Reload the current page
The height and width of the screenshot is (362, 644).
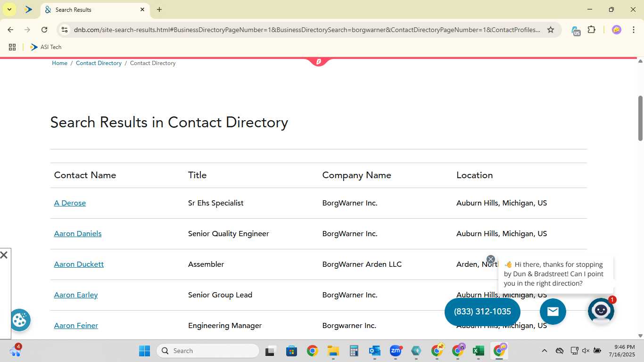pos(44,30)
